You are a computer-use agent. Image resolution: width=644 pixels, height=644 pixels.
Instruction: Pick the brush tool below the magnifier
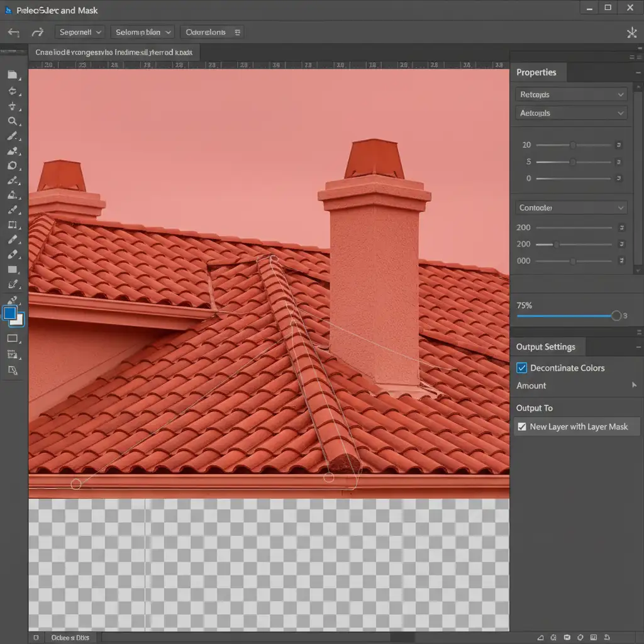coord(13,136)
